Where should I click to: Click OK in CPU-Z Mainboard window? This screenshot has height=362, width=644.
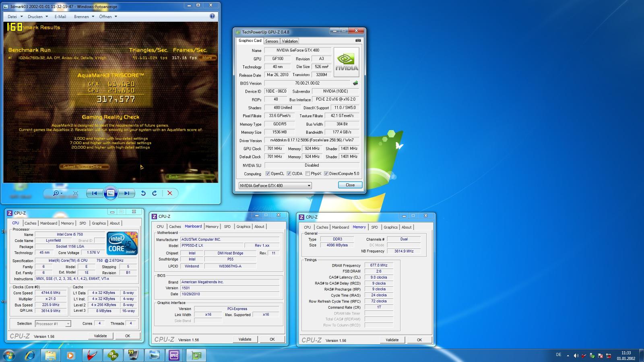tap(272, 339)
